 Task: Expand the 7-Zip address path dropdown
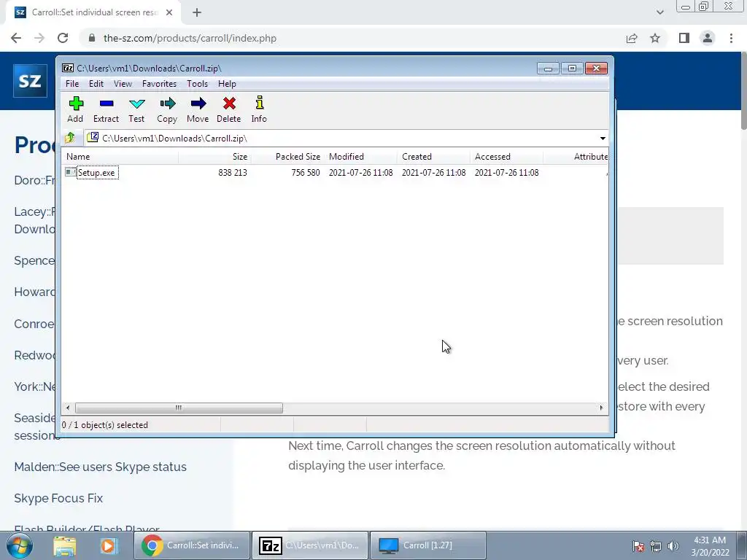(x=603, y=138)
